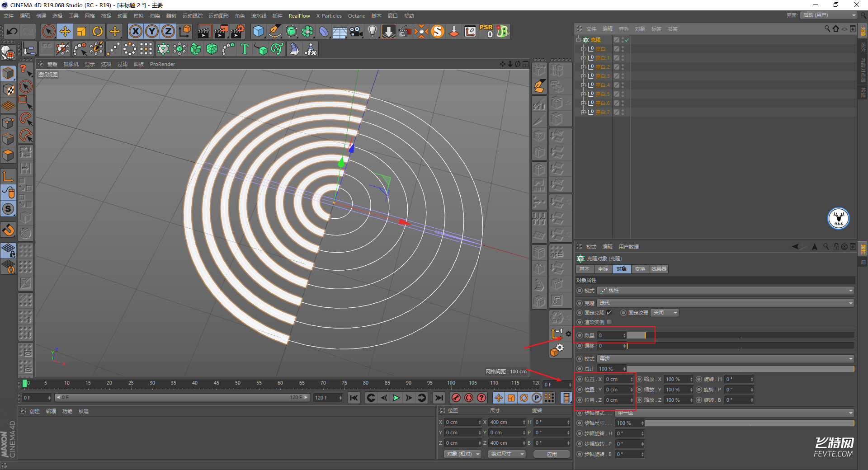
Task: Add a light via lightbulb icon
Action: tap(373, 31)
